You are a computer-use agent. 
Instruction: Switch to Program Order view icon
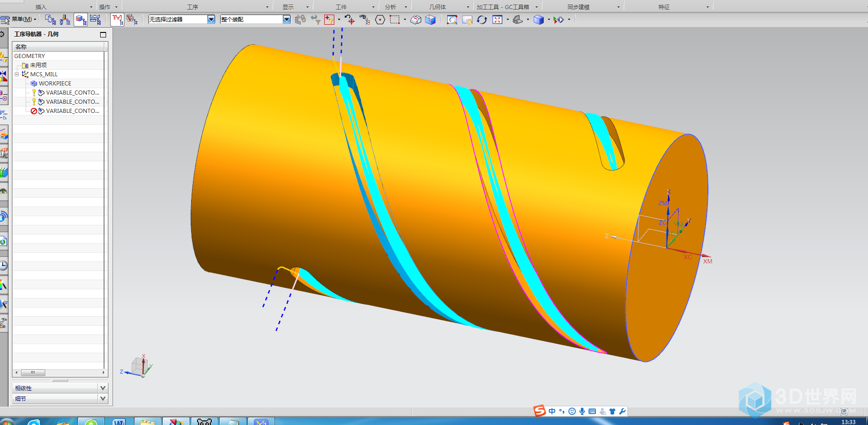coord(50,20)
